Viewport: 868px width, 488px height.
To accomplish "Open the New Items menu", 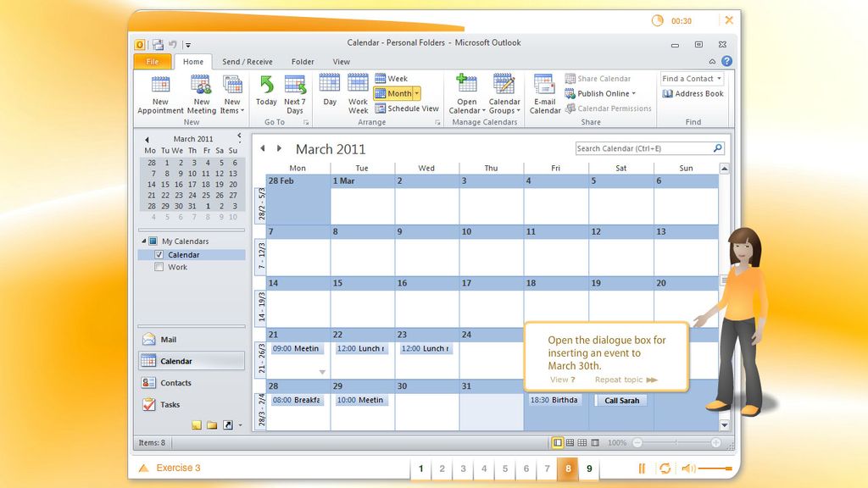I will point(232,95).
